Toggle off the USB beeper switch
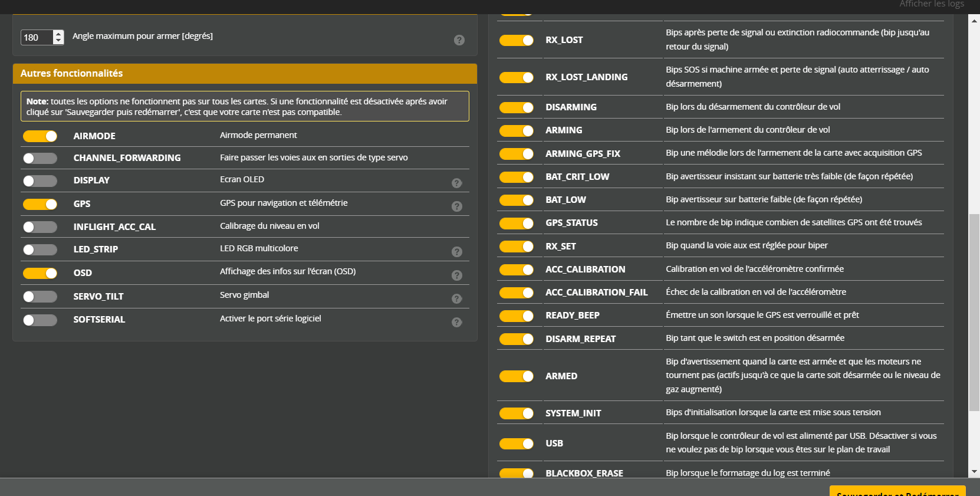 tap(516, 444)
